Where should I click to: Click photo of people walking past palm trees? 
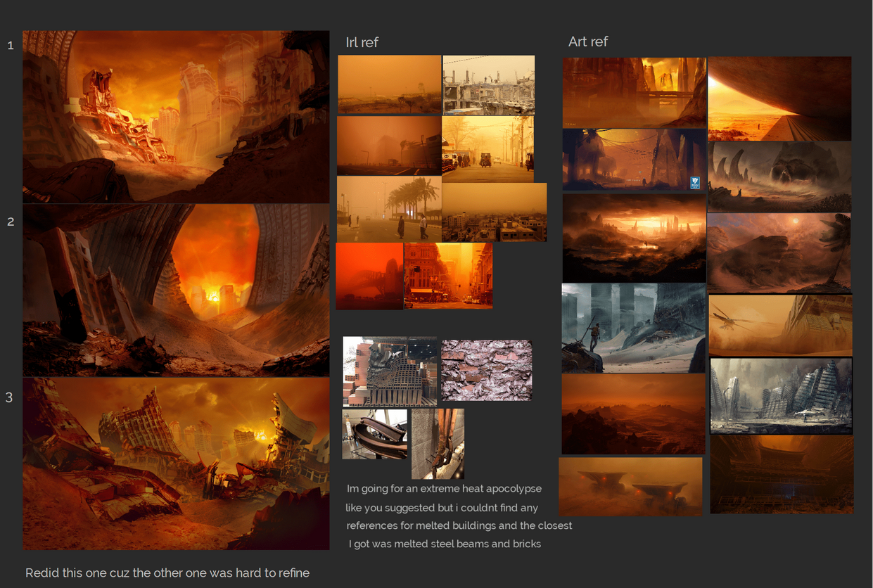[389, 209]
